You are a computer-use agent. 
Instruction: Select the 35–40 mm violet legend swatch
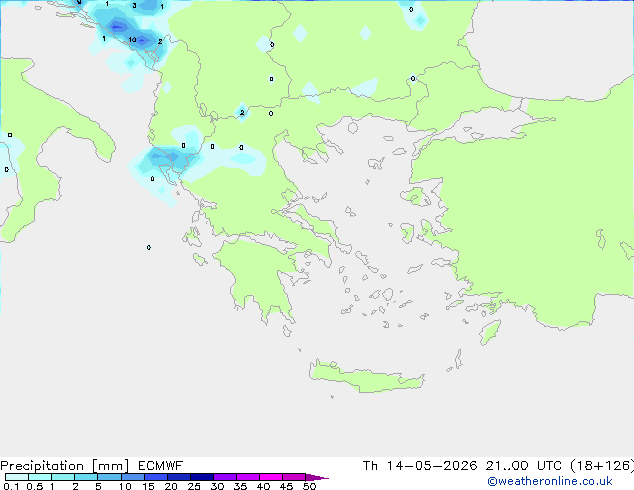click(248, 477)
